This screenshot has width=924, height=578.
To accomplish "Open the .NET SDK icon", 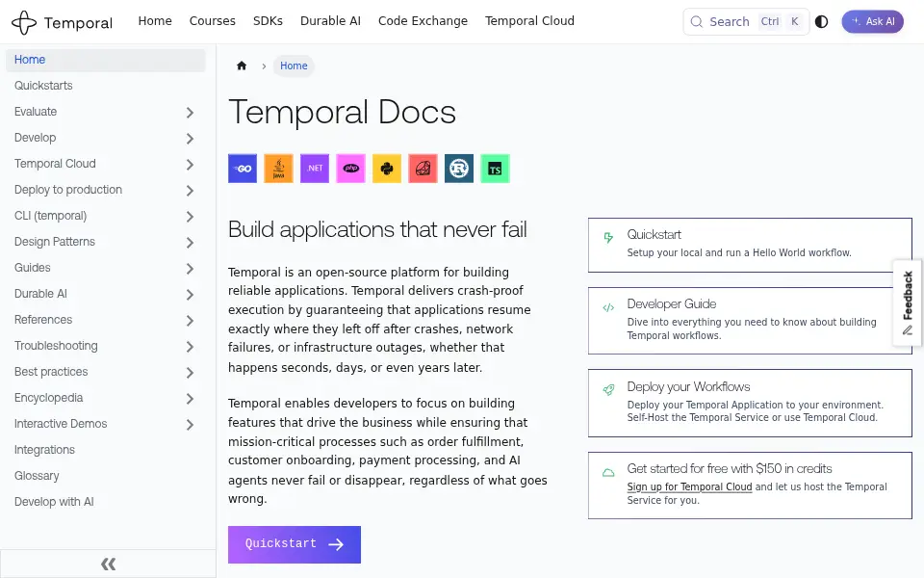I will (x=315, y=169).
